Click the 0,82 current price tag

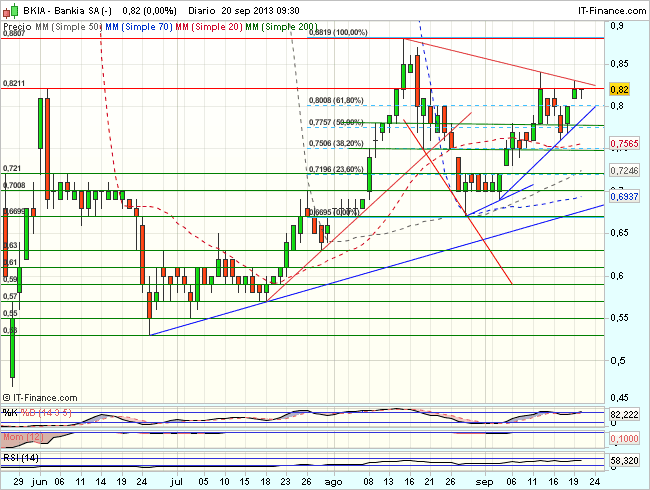623,88
